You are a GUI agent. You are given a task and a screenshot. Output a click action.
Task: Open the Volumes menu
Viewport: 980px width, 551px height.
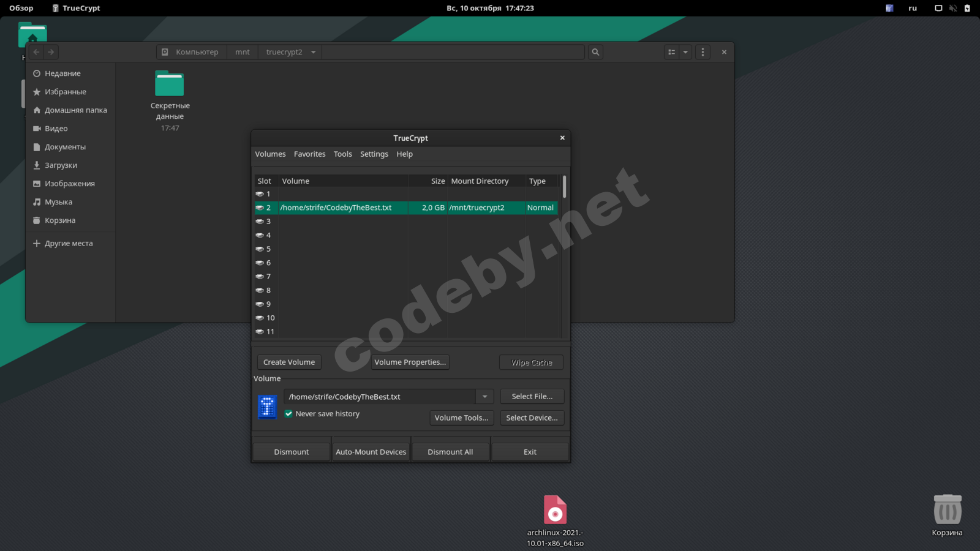pyautogui.click(x=270, y=154)
